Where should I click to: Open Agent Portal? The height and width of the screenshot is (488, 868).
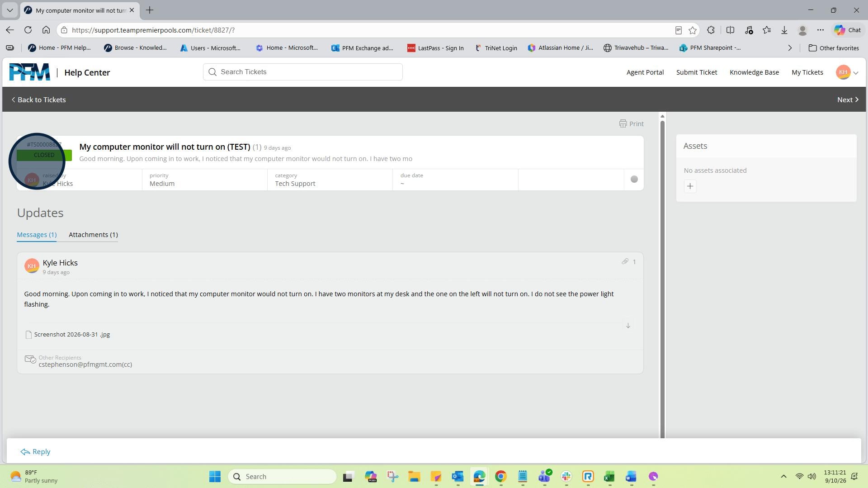click(645, 72)
